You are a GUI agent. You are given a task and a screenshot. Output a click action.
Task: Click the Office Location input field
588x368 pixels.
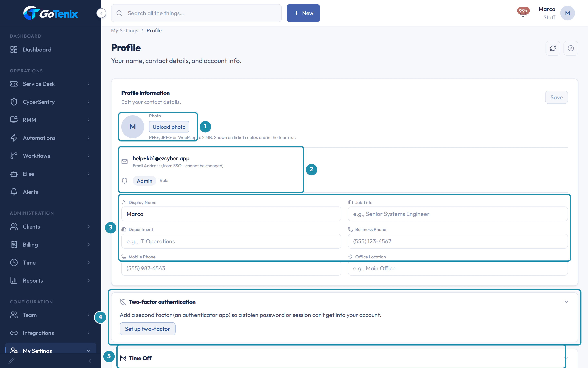pyautogui.click(x=458, y=268)
